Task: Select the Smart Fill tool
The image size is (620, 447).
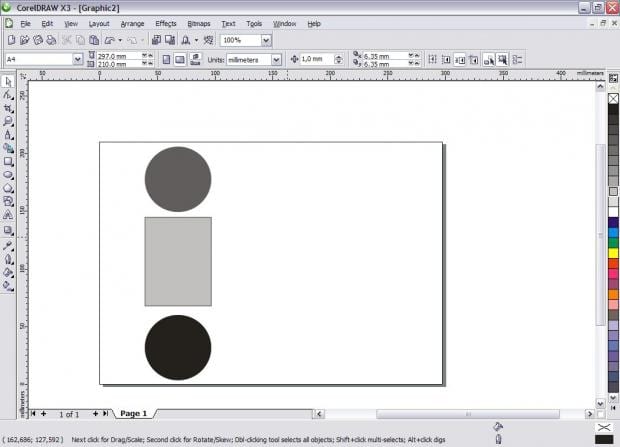Action: click(8, 148)
